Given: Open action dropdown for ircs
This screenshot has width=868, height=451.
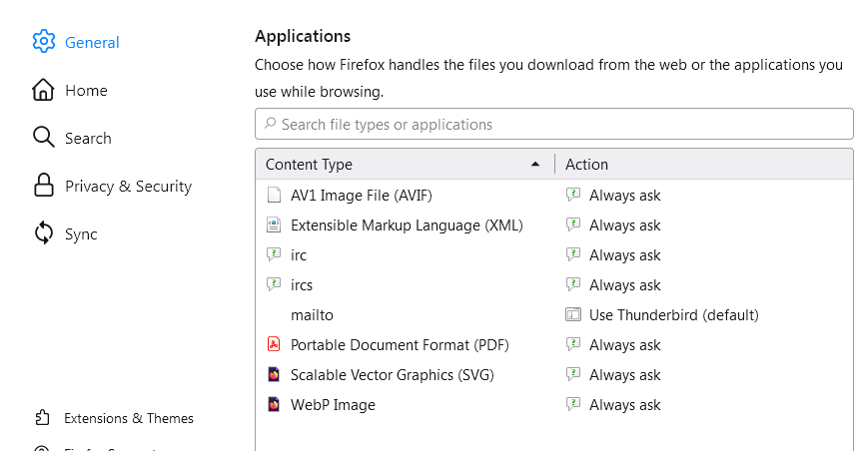Looking at the screenshot, I should click(703, 284).
